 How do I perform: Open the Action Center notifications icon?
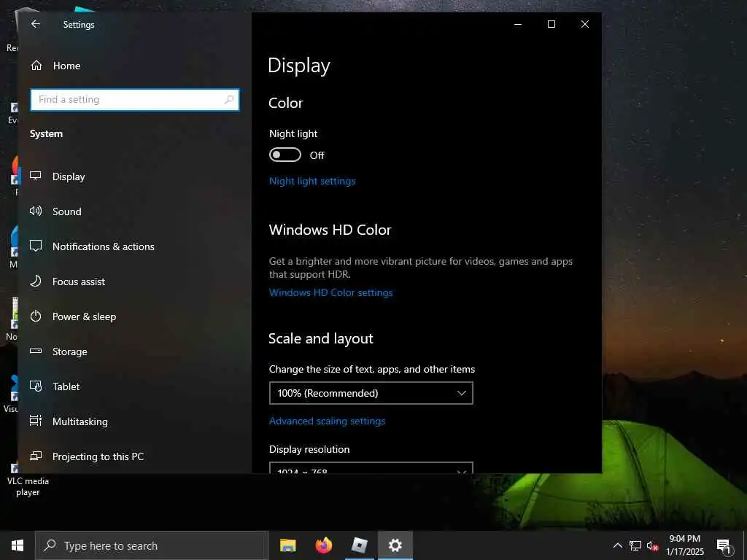coord(724,545)
